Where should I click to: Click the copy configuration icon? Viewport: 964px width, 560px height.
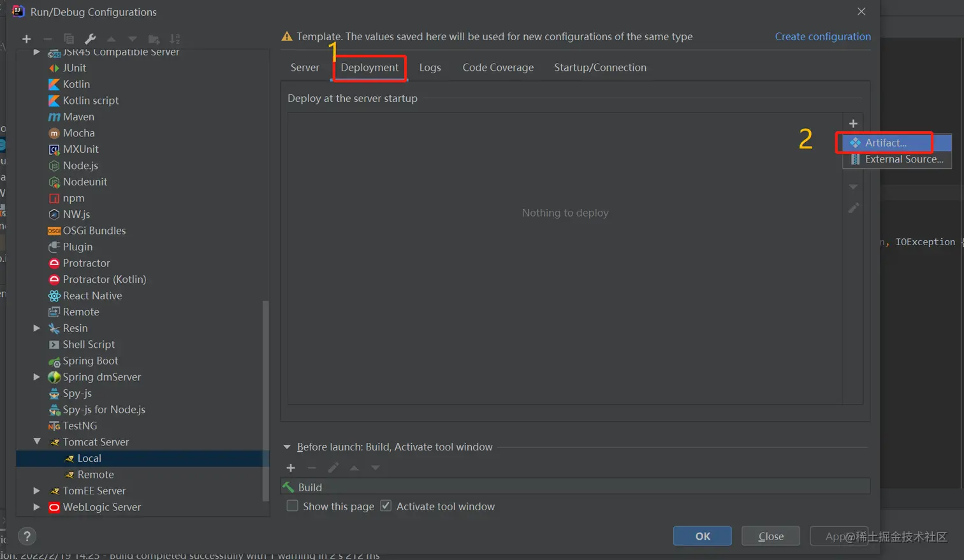coord(69,39)
